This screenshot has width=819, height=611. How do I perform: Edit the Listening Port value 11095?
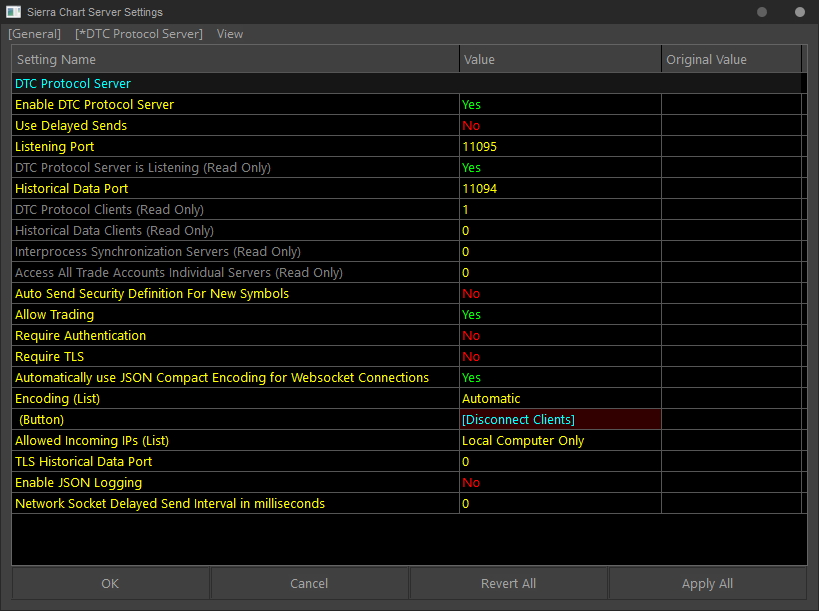click(560, 146)
